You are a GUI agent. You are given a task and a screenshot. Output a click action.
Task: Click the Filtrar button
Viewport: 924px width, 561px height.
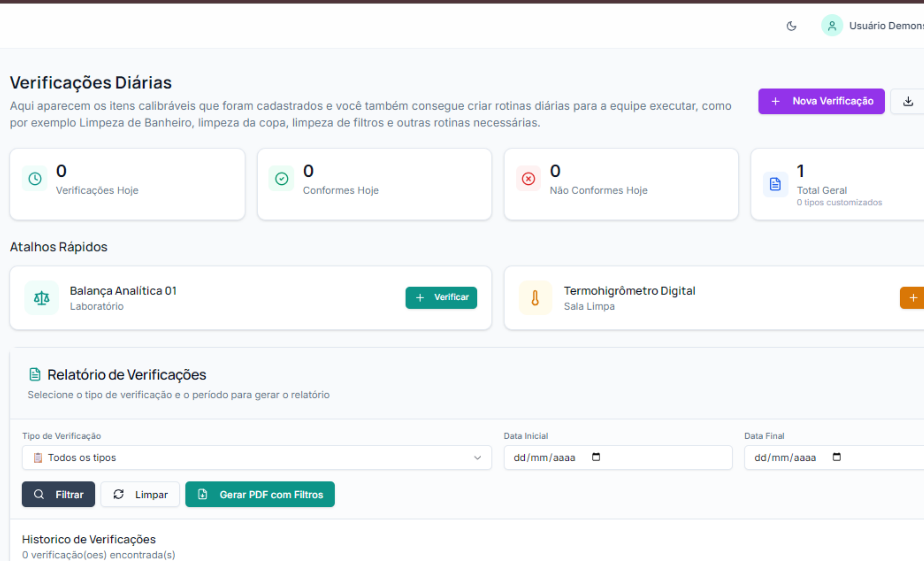(x=58, y=494)
